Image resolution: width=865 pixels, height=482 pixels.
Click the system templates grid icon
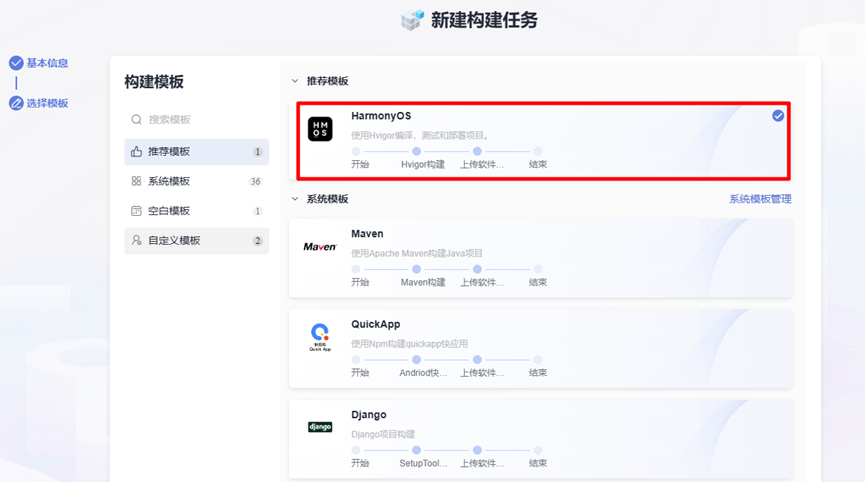[x=137, y=182]
